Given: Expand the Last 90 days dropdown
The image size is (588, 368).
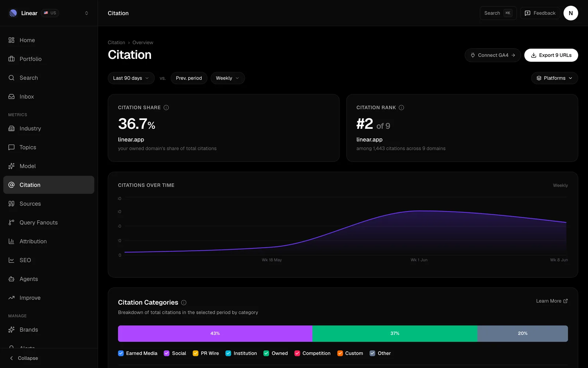Looking at the screenshot, I should [x=131, y=78].
